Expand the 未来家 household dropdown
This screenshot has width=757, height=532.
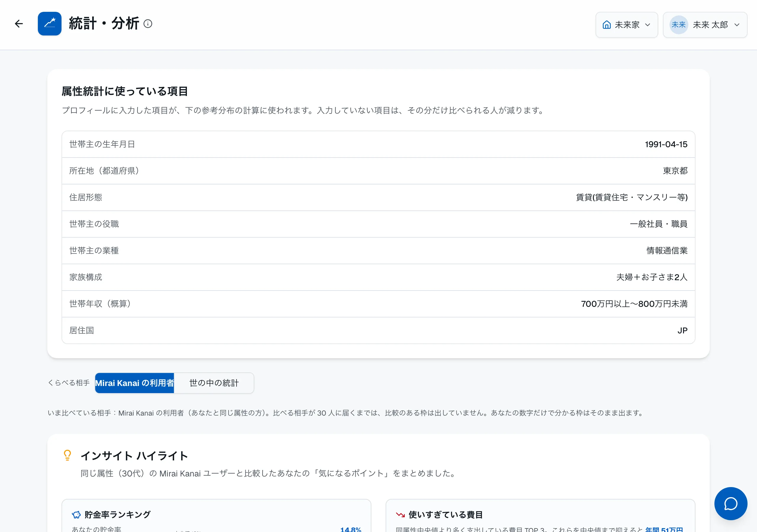pyautogui.click(x=626, y=25)
